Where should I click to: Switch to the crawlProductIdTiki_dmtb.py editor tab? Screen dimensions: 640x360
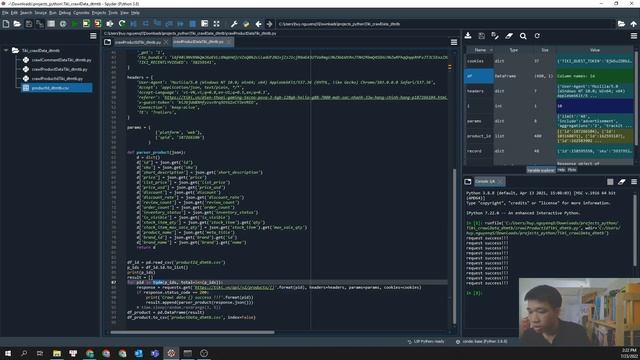138,42
